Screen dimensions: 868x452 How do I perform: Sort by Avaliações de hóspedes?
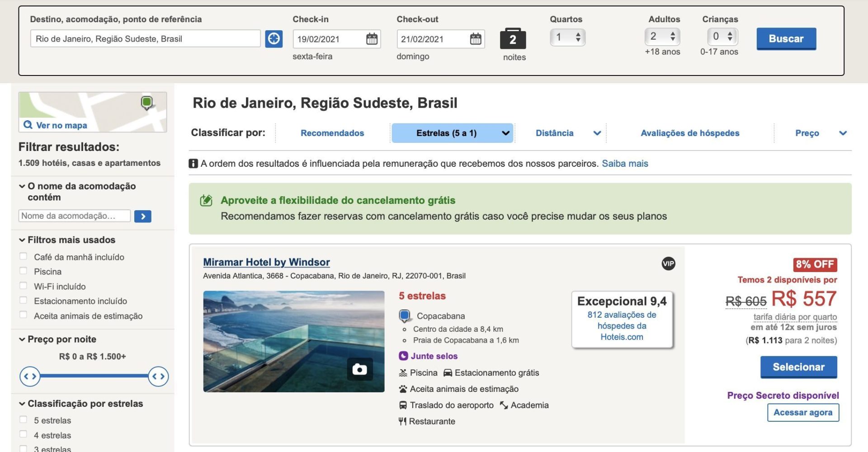pos(690,133)
